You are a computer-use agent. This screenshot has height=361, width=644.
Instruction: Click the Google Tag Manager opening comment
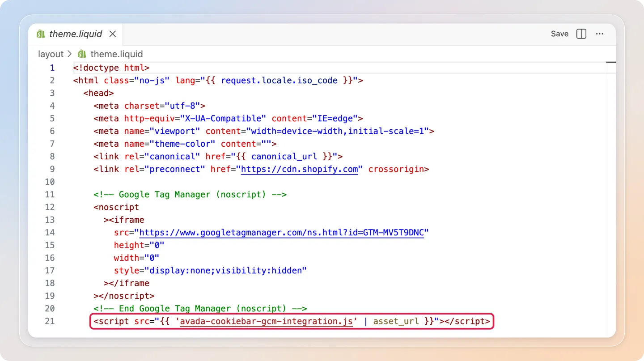[190, 195]
